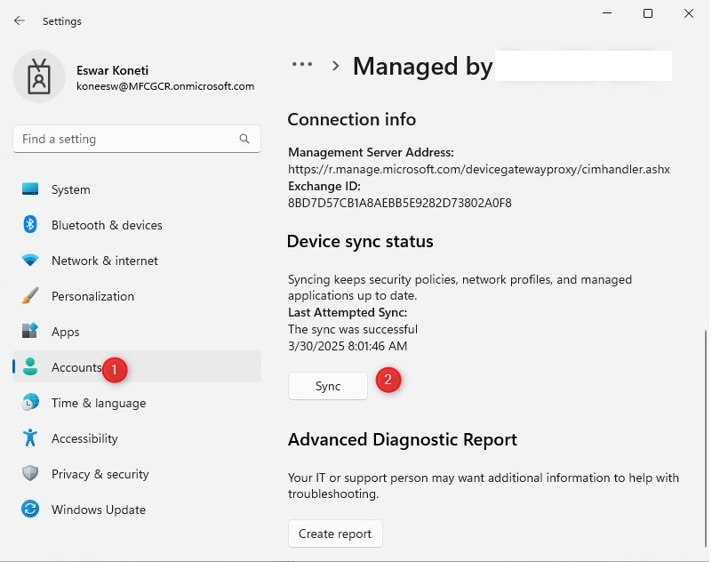
Task: Expand breadcrumb ellipsis menu
Action: (x=302, y=65)
